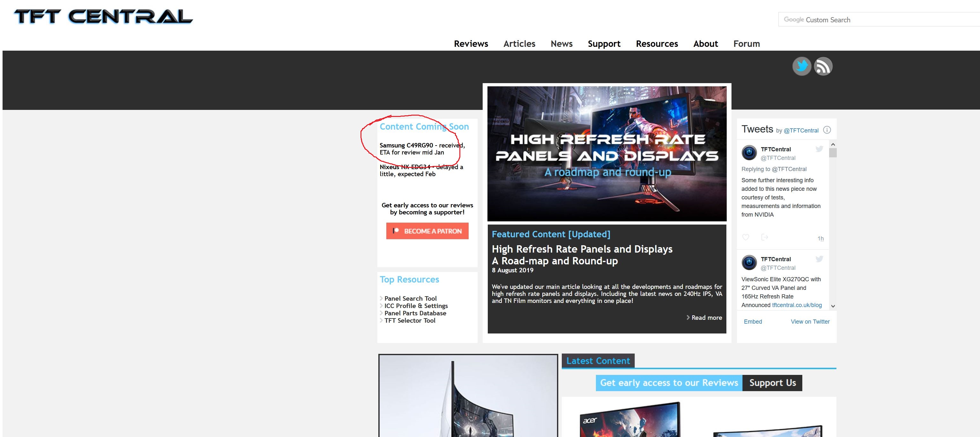
Task: Click the Support Us button
Action: pyautogui.click(x=772, y=383)
